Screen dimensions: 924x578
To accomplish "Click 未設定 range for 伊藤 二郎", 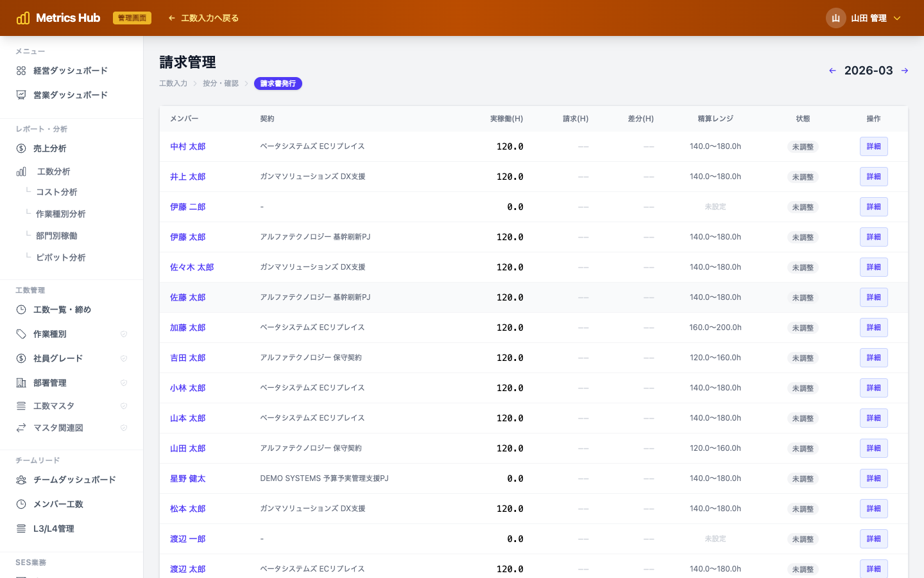I will (715, 207).
